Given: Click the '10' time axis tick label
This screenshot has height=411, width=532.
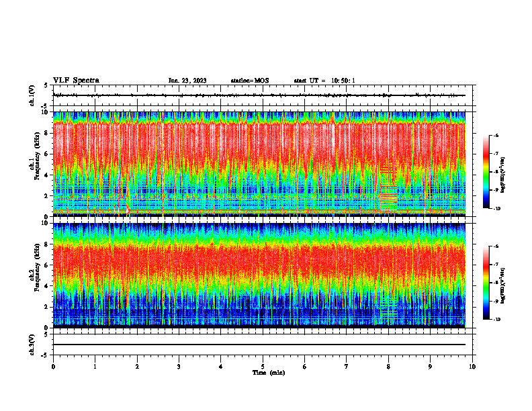Looking at the screenshot, I should (472, 367).
